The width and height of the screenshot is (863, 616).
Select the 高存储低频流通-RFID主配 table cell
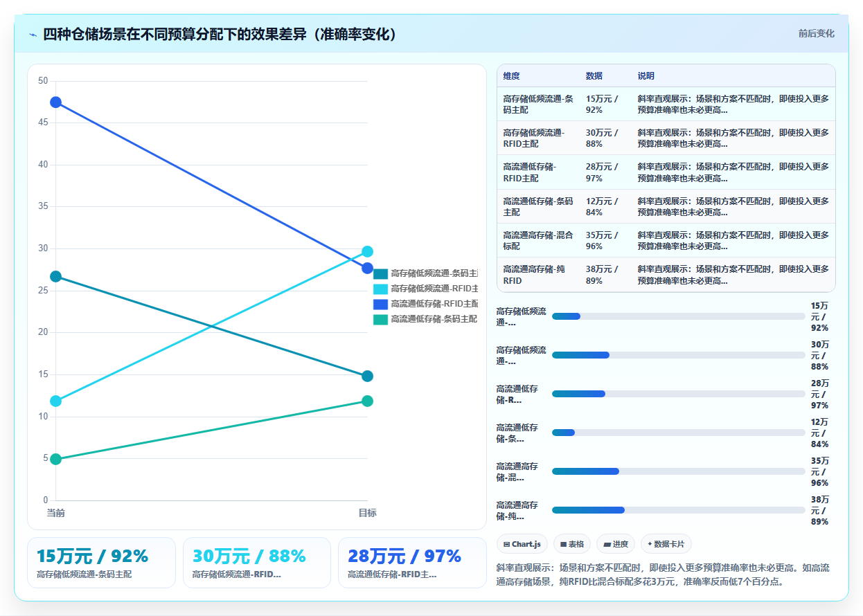[x=538, y=138]
